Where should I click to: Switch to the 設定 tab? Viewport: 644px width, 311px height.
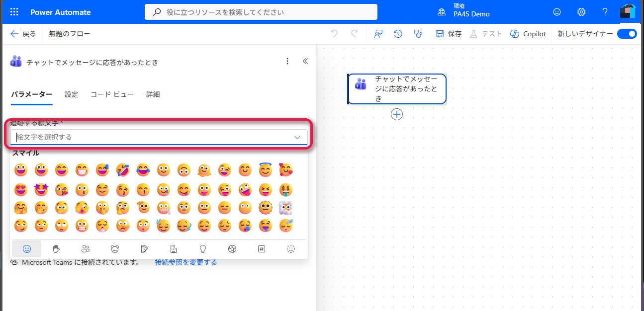tap(71, 94)
